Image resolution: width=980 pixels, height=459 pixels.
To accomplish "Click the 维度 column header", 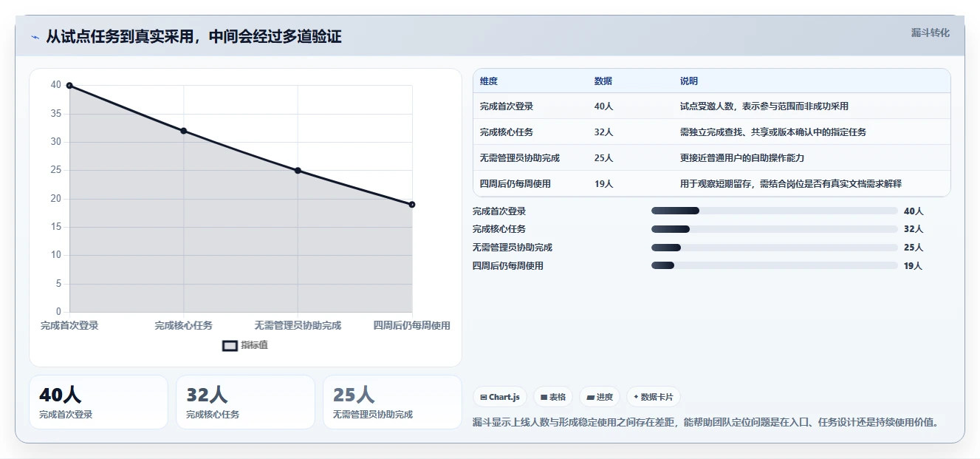I will (x=489, y=81).
